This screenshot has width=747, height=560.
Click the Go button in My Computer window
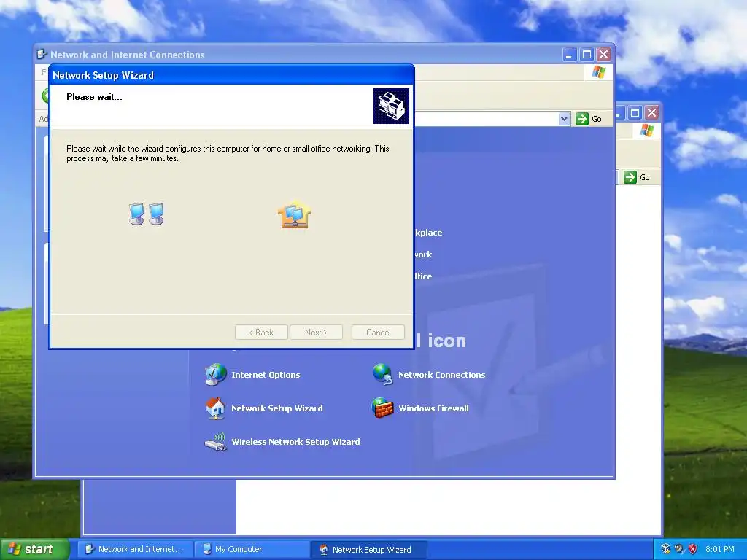(x=638, y=177)
